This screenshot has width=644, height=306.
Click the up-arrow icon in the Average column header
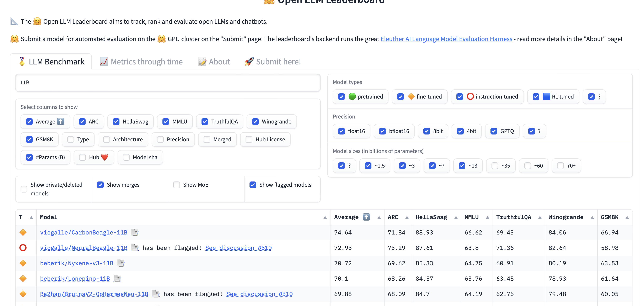point(366,217)
